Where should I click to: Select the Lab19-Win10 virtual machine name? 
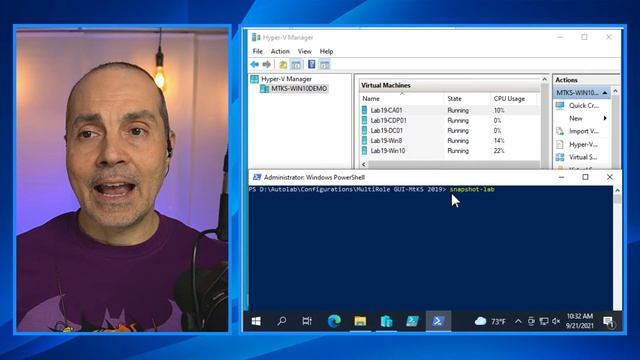pos(388,151)
